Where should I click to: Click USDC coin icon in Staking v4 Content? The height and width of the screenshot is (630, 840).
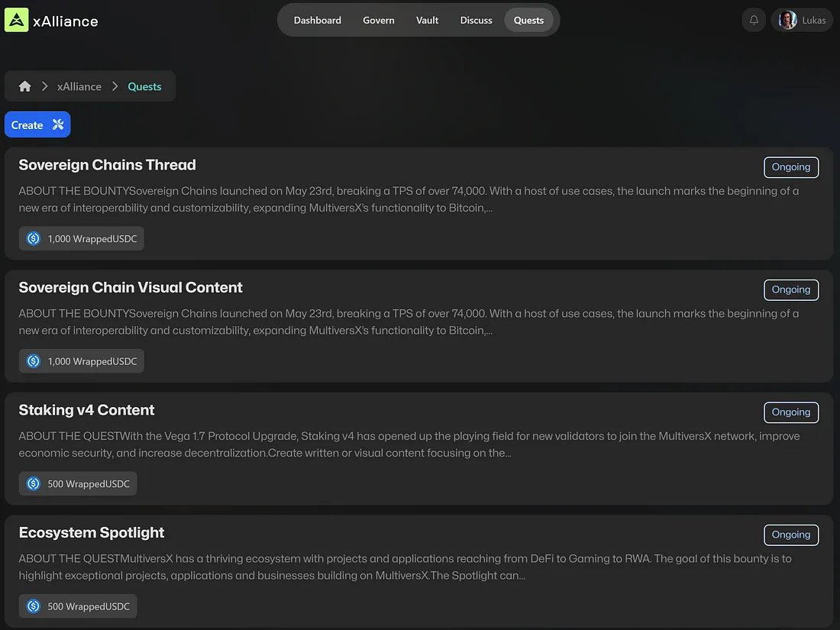33,483
